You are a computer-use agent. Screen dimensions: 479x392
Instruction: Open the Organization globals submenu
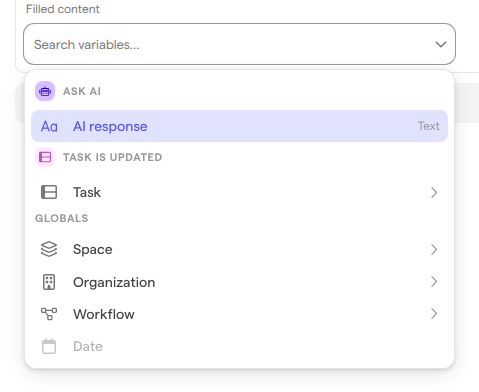point(239,282)
